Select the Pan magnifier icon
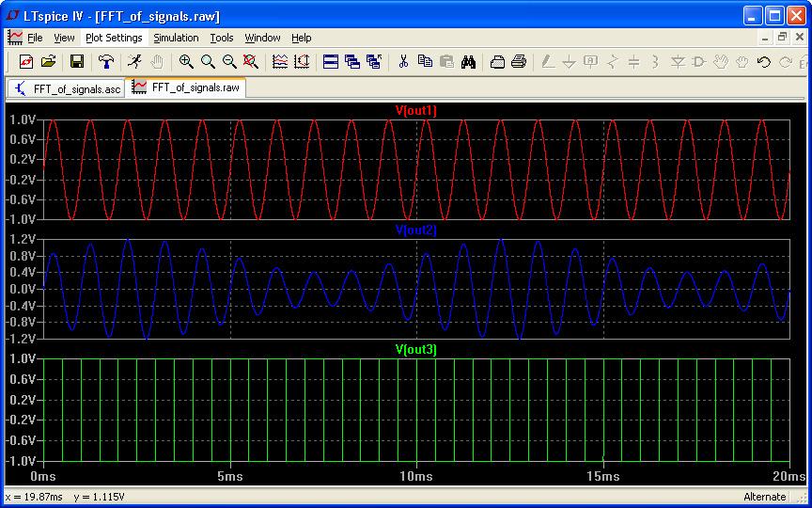 pos(208,62)
